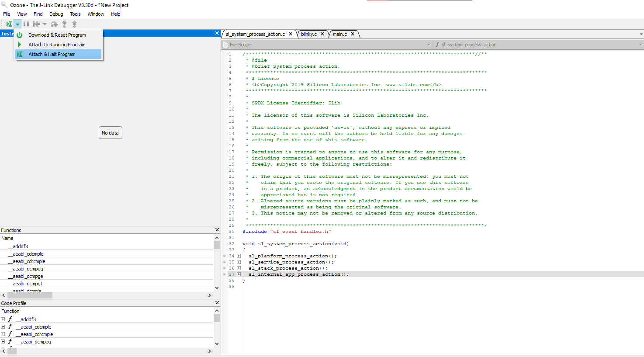644x357 pixels.
Task: Open the File Scope dropdown
Action: (429, 44)
